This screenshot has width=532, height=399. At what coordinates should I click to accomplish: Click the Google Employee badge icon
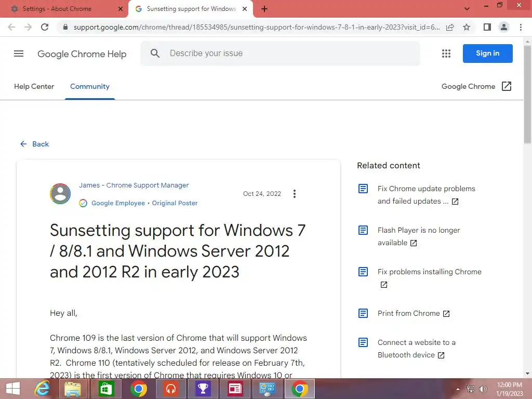pyautogui.click(x=83, y=203)
